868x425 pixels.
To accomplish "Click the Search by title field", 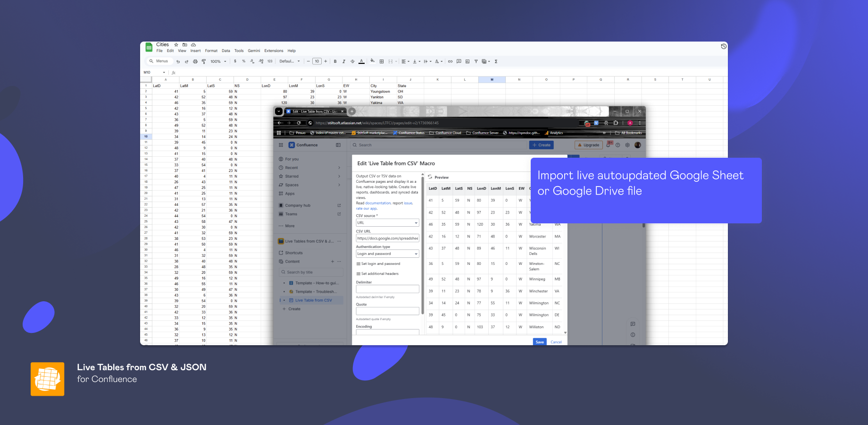I will click(x=310, y=272).
